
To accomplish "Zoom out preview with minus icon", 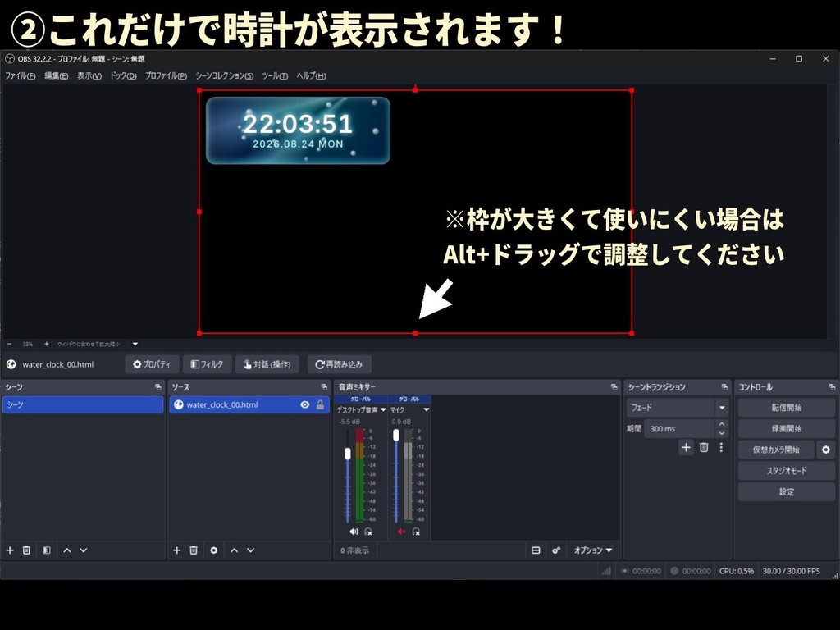I will coord(9,344).
